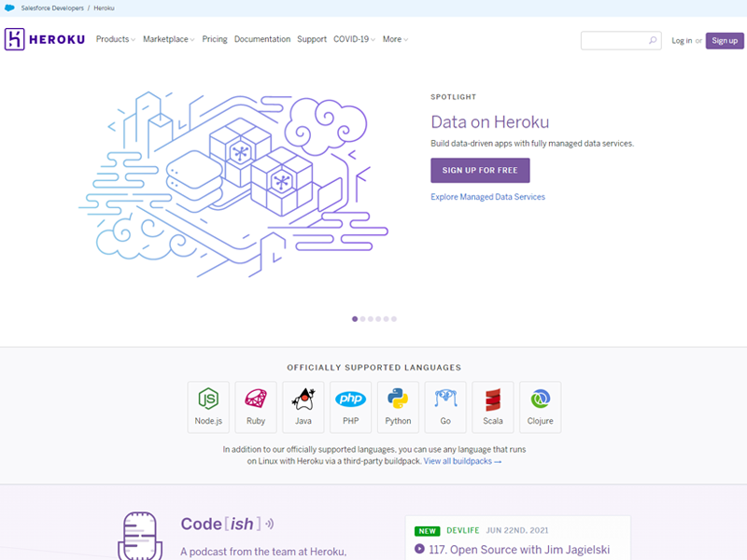
Task: Show the sixth carousel slide dot
Action: pyautogui.click(x=394, y=319)
